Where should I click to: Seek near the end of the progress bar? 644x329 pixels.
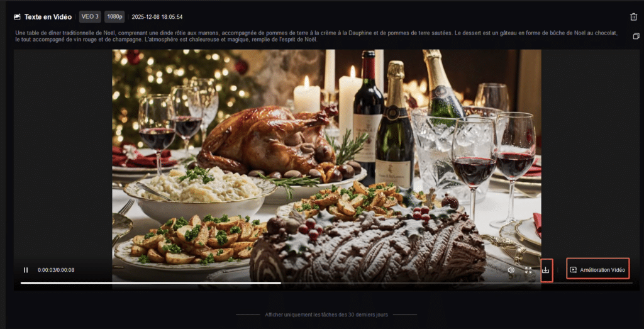tap(616, 282)
